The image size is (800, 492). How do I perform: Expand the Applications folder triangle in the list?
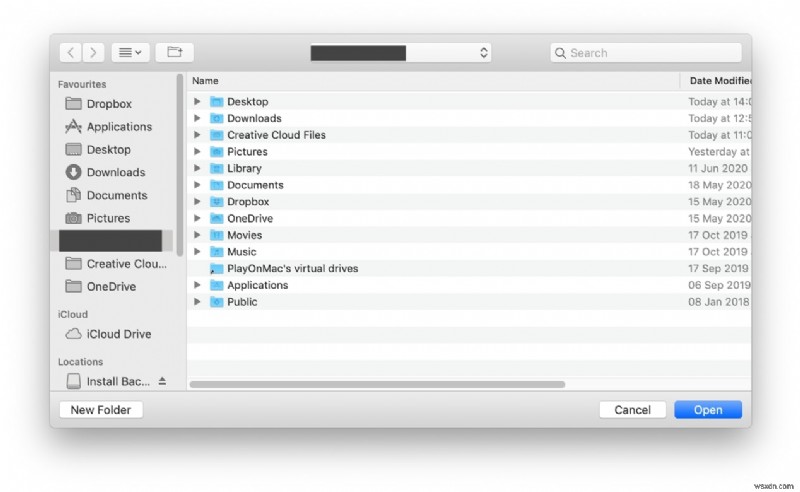coord(197,285)
